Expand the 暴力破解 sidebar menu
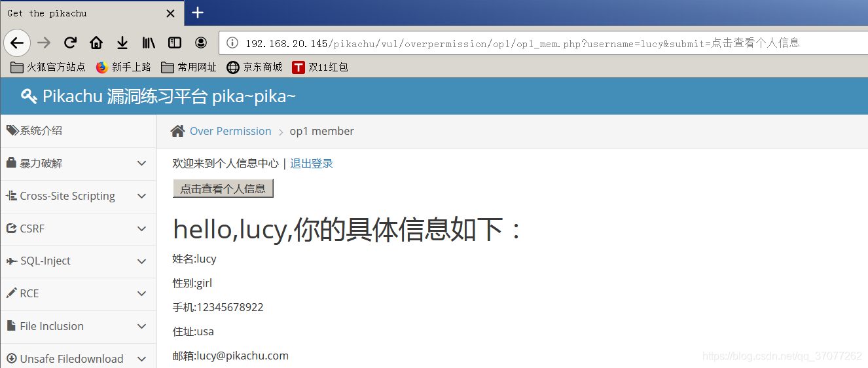 (x=78, y=164)
